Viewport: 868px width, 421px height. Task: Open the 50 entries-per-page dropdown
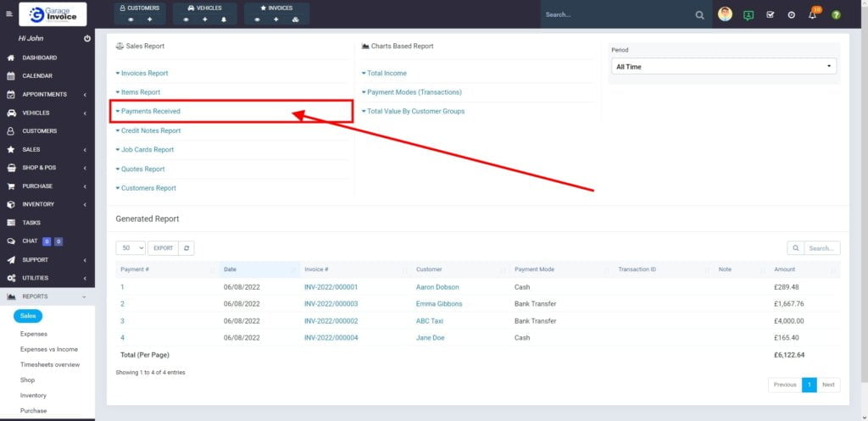pyautogui.click(x=131, y=248)
